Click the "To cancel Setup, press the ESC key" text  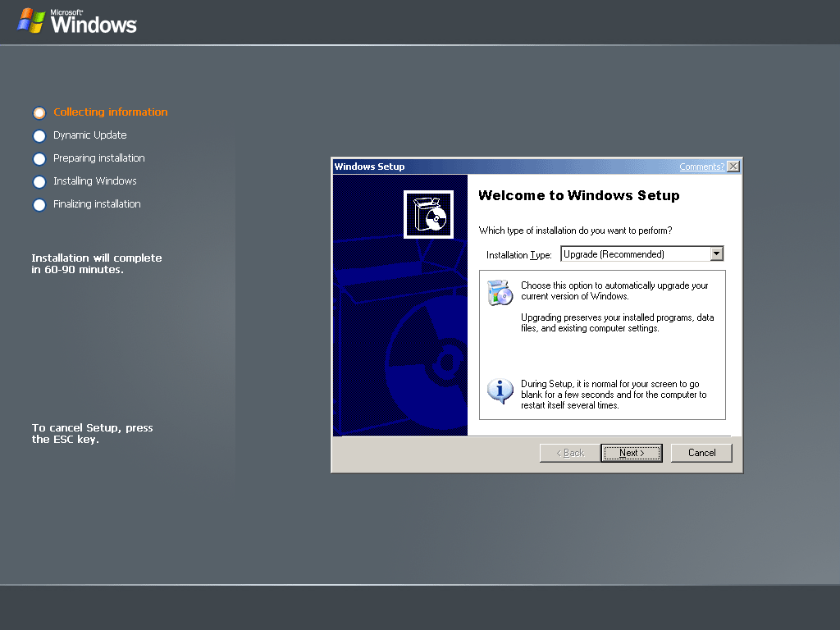(x=92, y=433)
